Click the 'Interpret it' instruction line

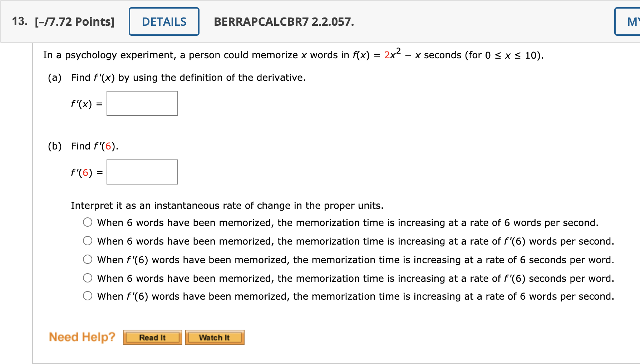coord(227,205)
